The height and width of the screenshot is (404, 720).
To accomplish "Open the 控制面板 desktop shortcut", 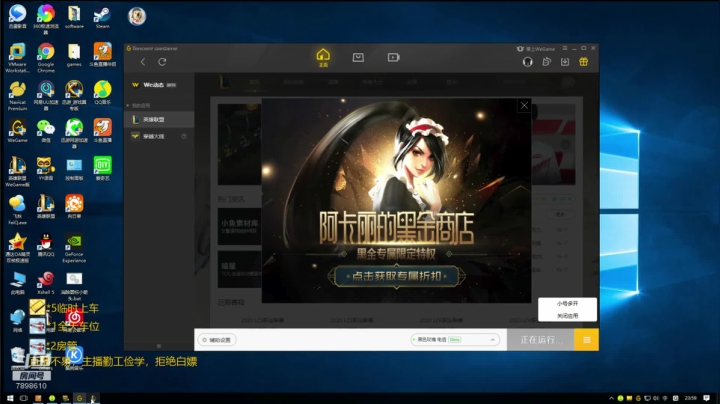I will [x=74, y=168].
